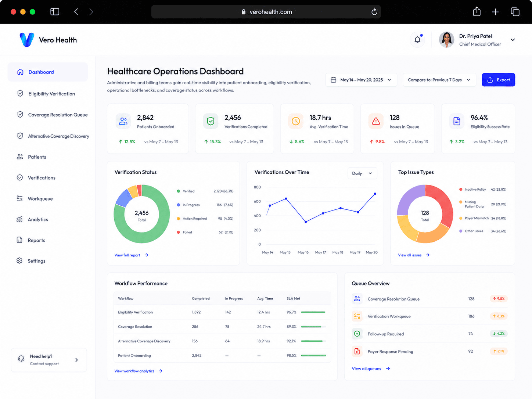
Task: Click the May 16 point on line chart
Action: pyautogui.click(x=306, y=222)
